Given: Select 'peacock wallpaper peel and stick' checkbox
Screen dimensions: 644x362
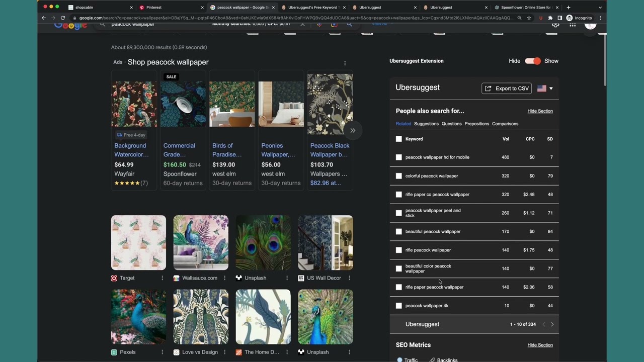Looking at the screenshot, I should click(399, 213).
